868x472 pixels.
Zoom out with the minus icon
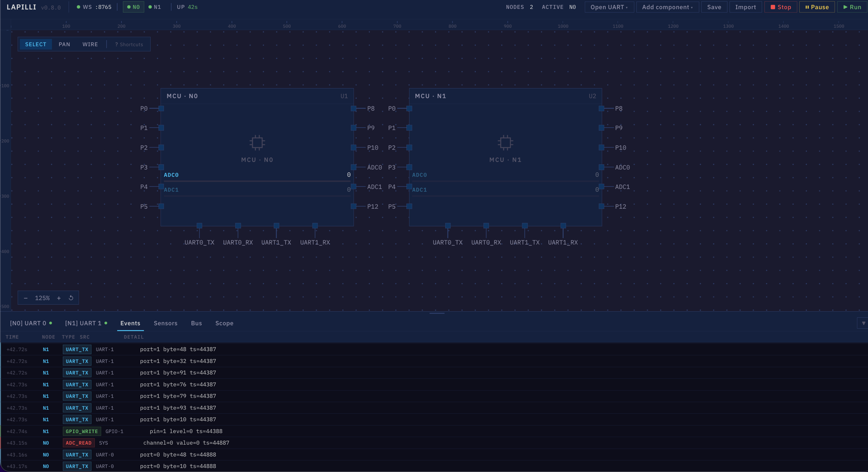[26, 298]
